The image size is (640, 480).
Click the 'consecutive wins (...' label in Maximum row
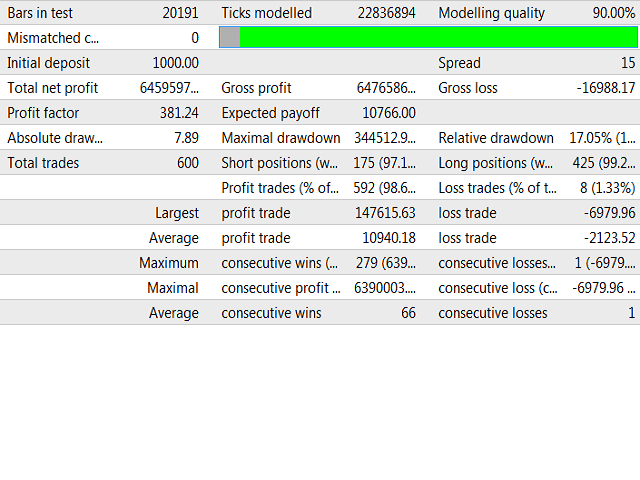tap(280, 263)
